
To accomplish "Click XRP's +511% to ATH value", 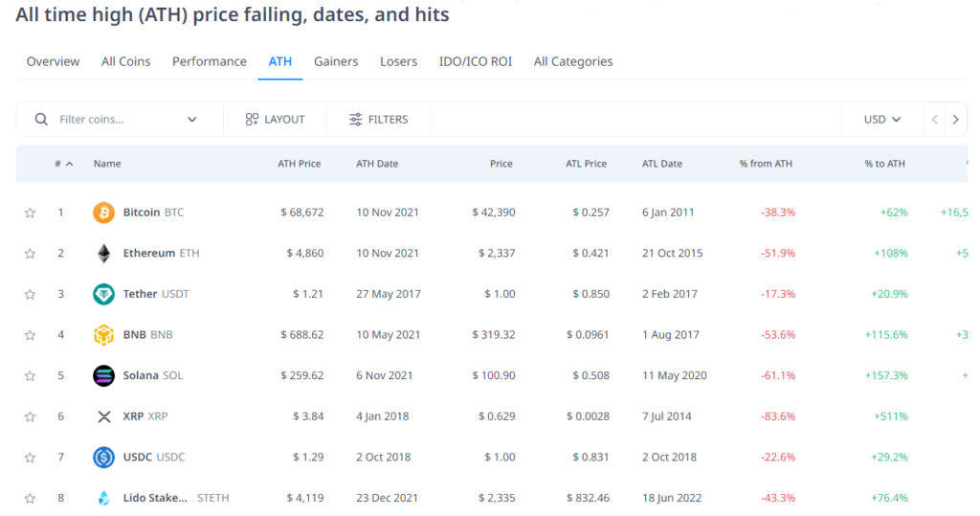I will (x=891, y=415).
